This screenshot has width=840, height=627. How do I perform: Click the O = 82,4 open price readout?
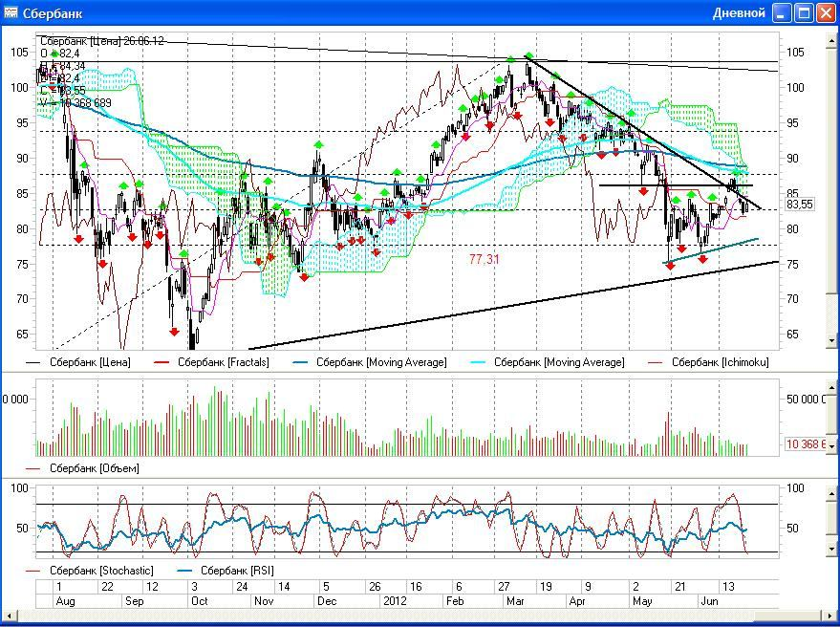pyautogui.click(x=60, y=54)
